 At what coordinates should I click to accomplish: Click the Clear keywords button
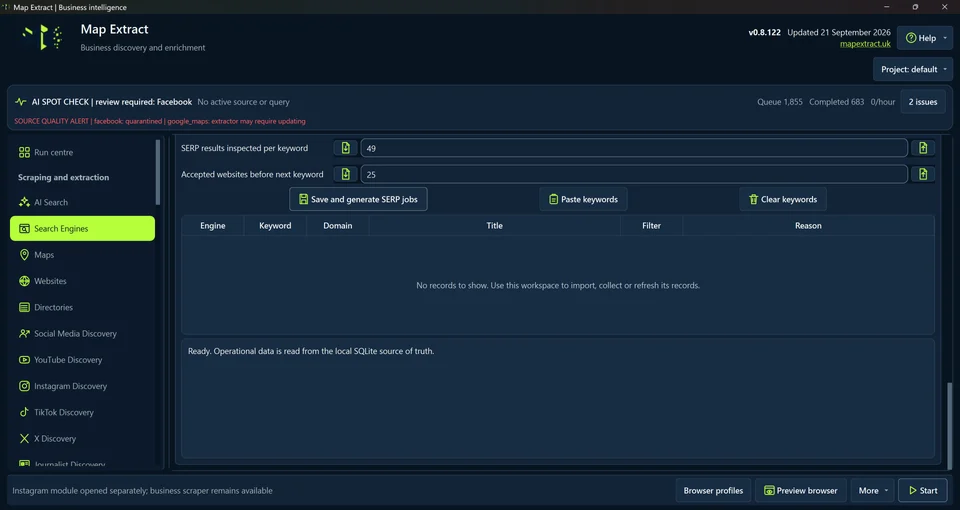[782, 199]
